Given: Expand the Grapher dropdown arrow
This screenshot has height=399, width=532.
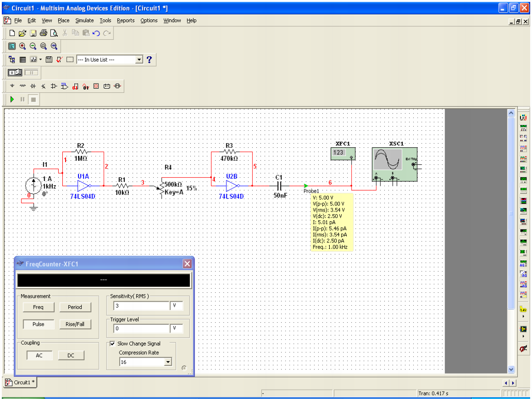Looking at the screenshot, I should (x=40, y=60).
